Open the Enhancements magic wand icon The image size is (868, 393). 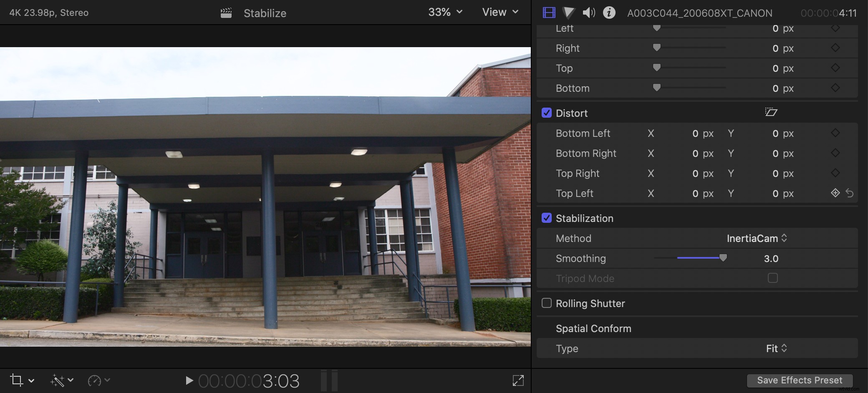pyautogui.click(x=58, y=380)
